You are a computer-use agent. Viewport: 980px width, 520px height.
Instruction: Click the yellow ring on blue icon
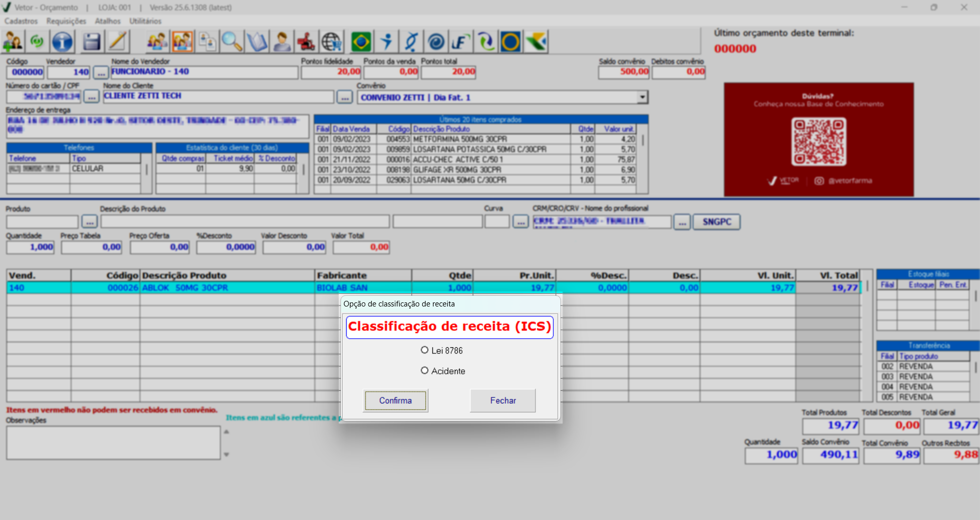(x=510, y=41)
